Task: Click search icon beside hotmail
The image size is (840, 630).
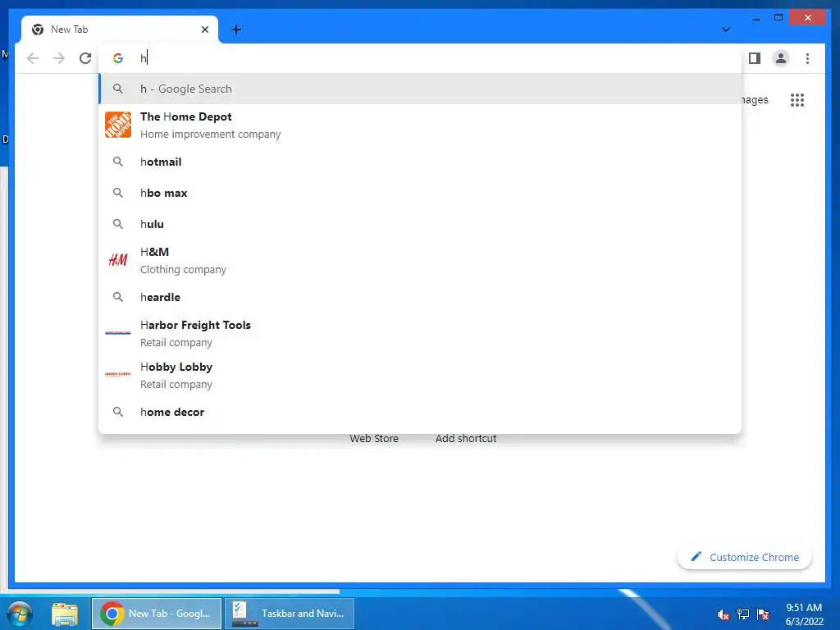Action: click(x=118, y=162)
